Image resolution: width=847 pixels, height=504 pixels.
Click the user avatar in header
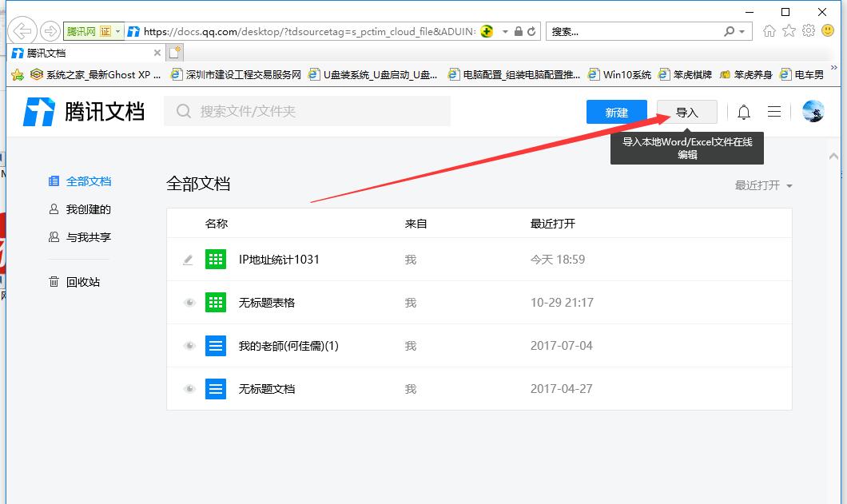click(x=813, y=112)
